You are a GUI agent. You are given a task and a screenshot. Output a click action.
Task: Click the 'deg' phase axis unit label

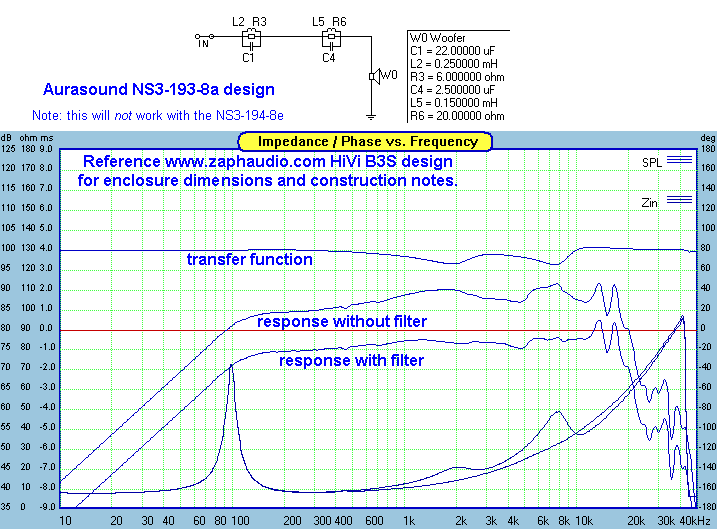pos(707,138)
